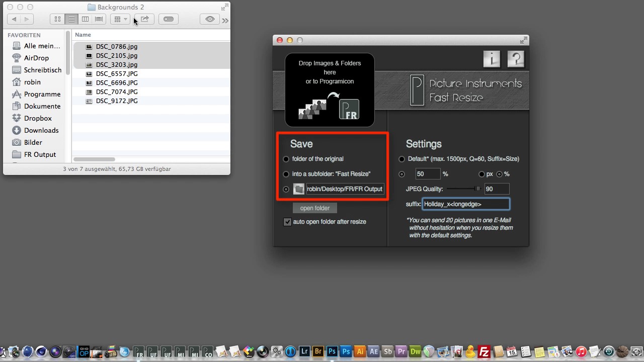This screenshot has height=362, width=644.
Task: Uncheck auto open folder after resize
Action: point(287,222)
